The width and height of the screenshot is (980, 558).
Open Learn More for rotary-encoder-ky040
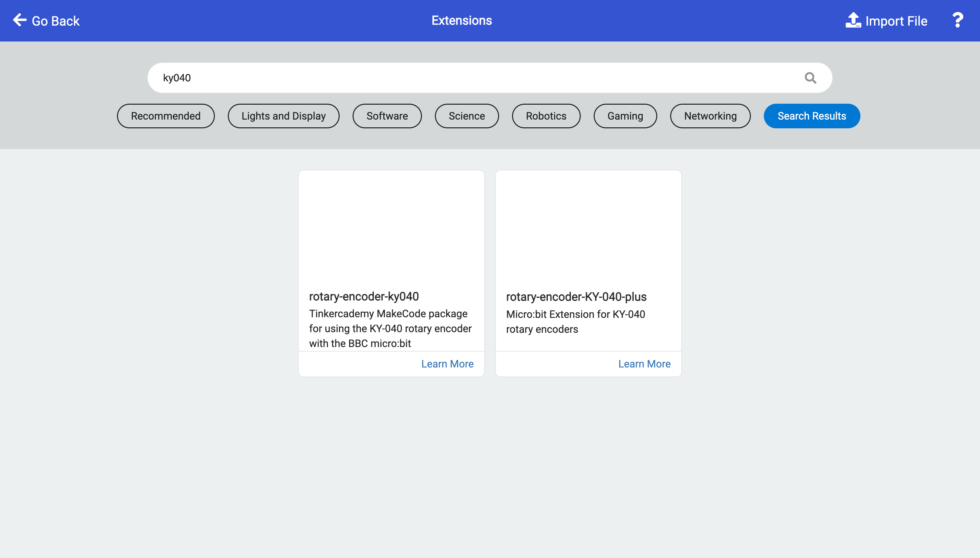coord(447,364)
